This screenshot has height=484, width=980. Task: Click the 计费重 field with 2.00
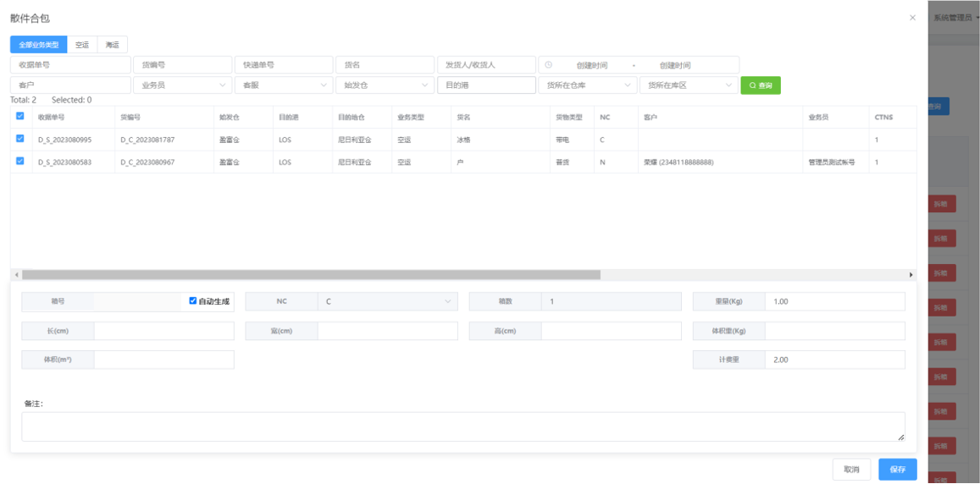click(835, 360)
